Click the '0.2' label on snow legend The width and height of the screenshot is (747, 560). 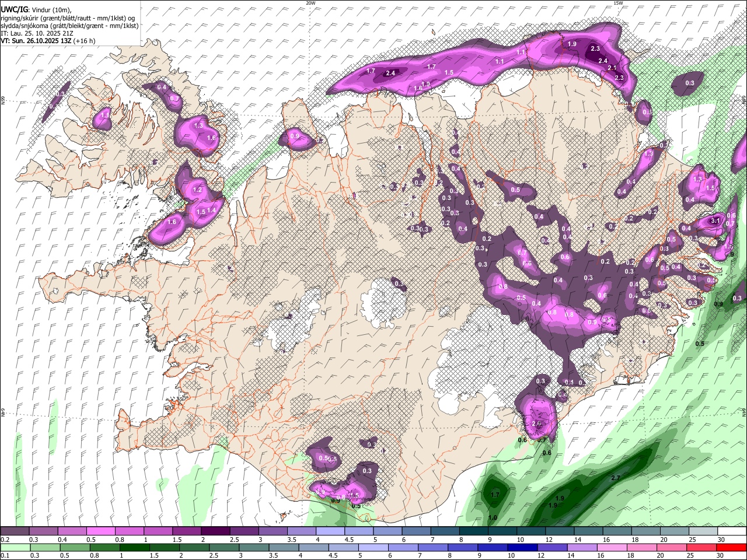[x=5, y=539]
